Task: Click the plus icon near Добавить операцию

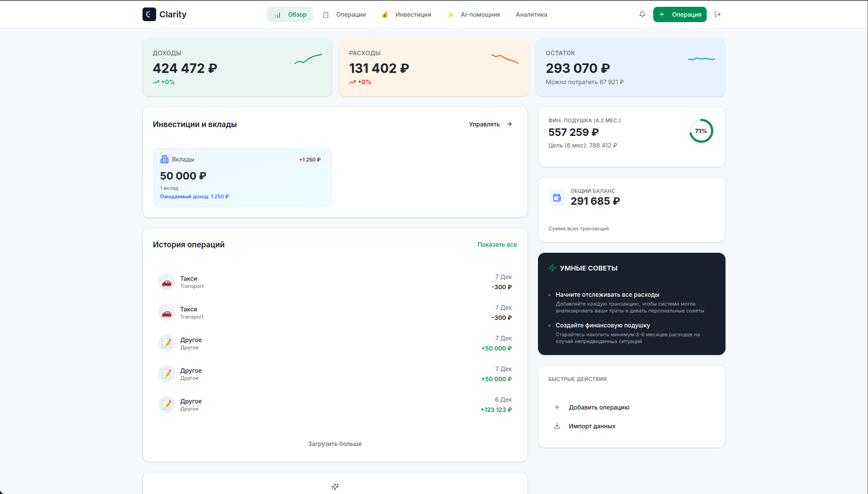Action: [557, 407]
